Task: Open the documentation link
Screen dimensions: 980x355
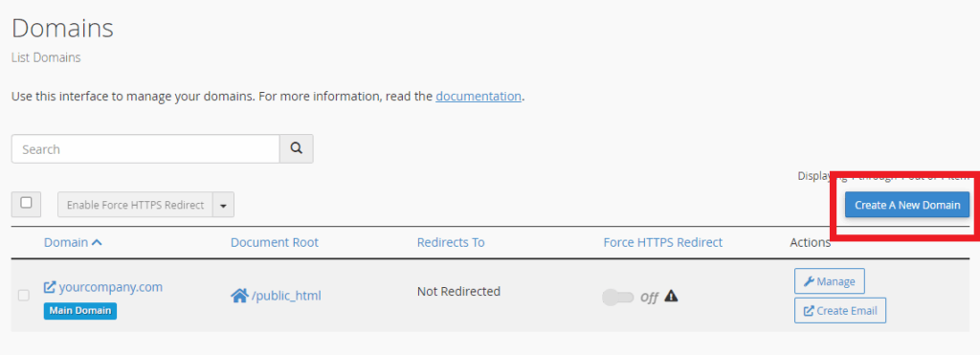Action: [479, 97]
